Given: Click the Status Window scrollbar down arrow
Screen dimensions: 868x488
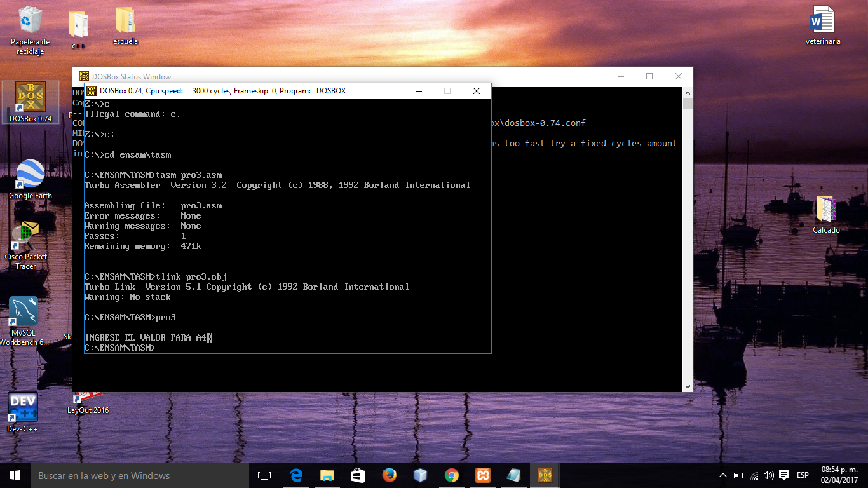Looking at the screenshot, I should (688, 386).
